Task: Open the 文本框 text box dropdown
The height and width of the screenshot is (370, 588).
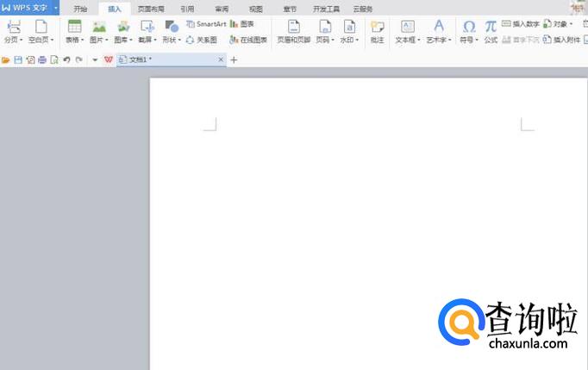Action: (408, 40)
